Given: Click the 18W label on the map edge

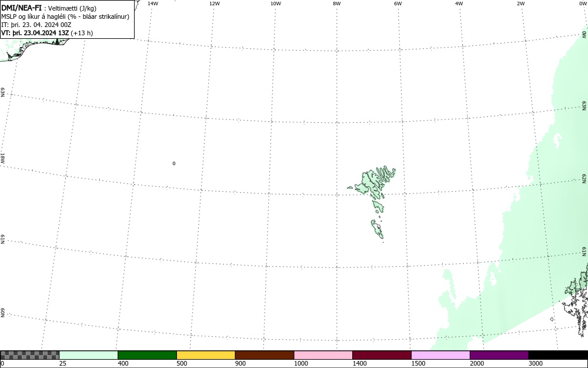Looking at the screenshot, I should [2, 158].
